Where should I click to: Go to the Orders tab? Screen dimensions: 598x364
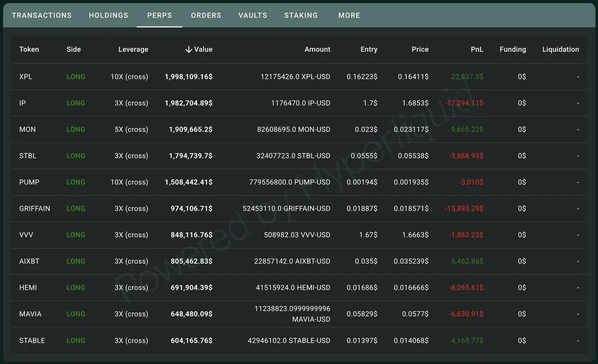click(206, 15)
